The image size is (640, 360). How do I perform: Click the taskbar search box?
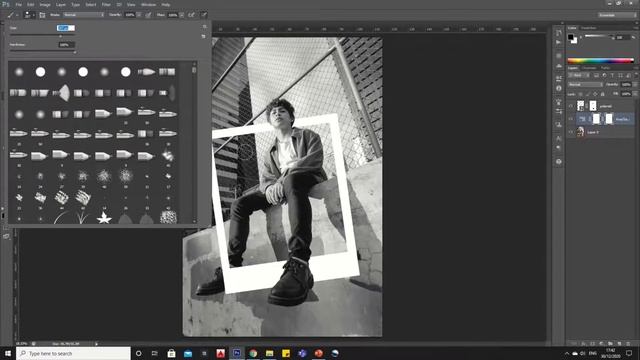(73, 353)
